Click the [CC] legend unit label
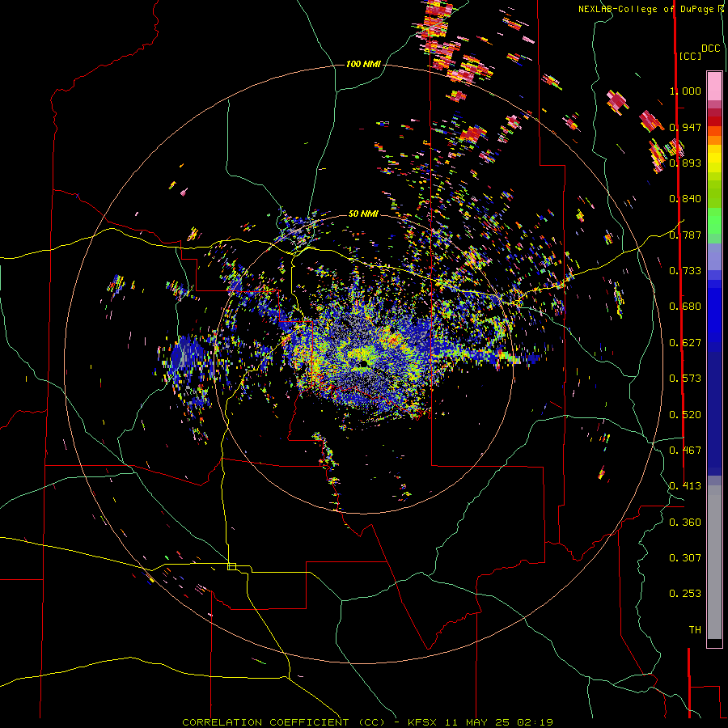The image size is (728, 728). pos(690,56)
